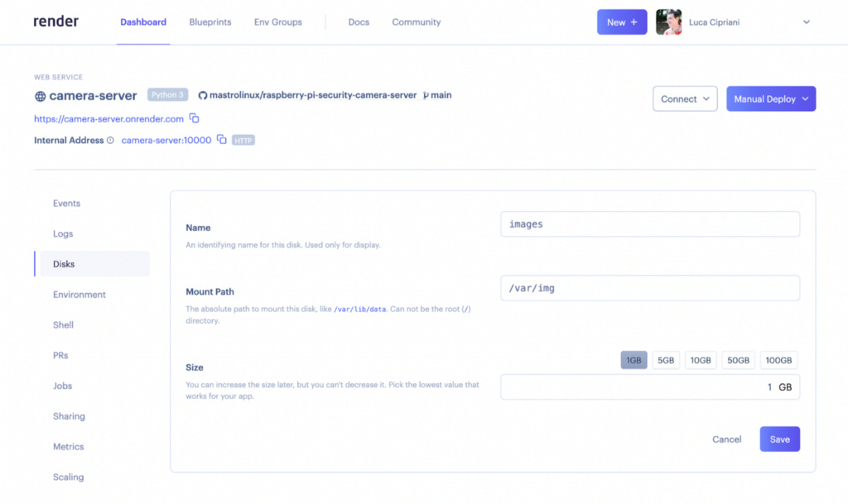
Task: Select Disks in the sidebar
Action: coord(93,264)
